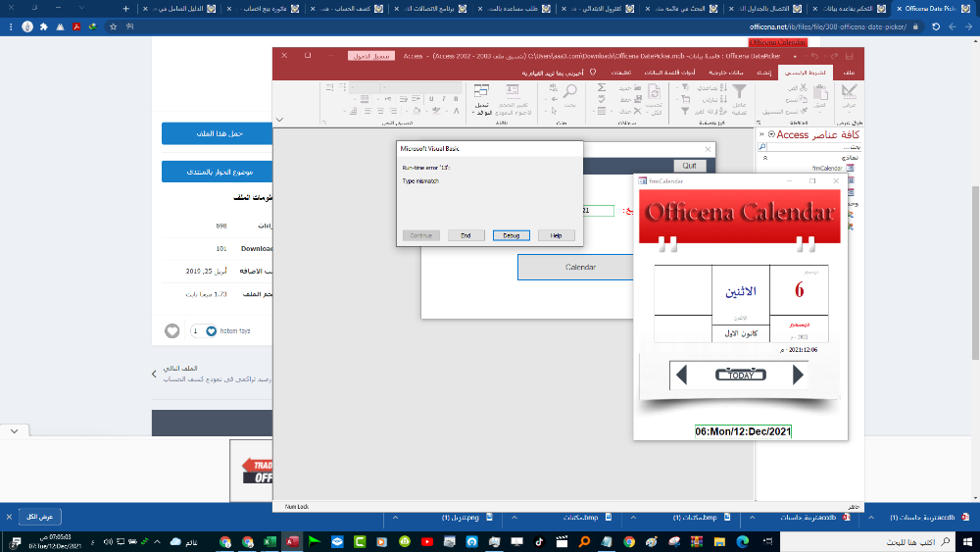Collapse the navigation pane shutter bar
This screenshot has width=980, height=552.
(761, 134)
